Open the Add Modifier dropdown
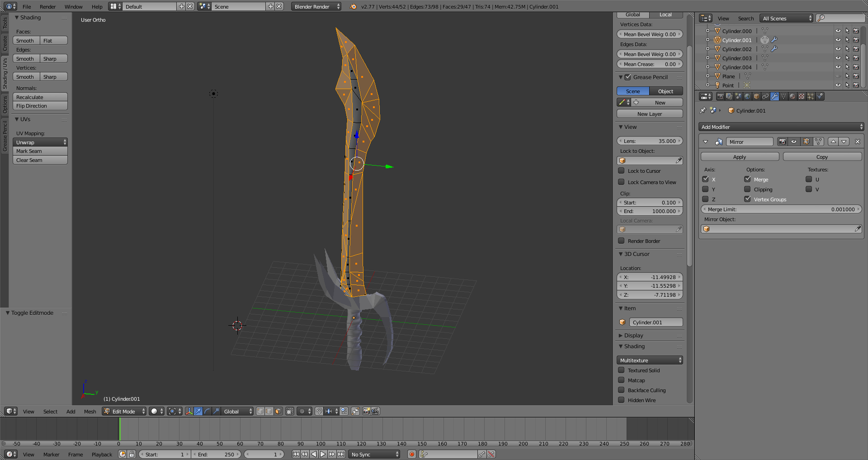This screenshot has height=460, width=868. click(x=781, y=127)
